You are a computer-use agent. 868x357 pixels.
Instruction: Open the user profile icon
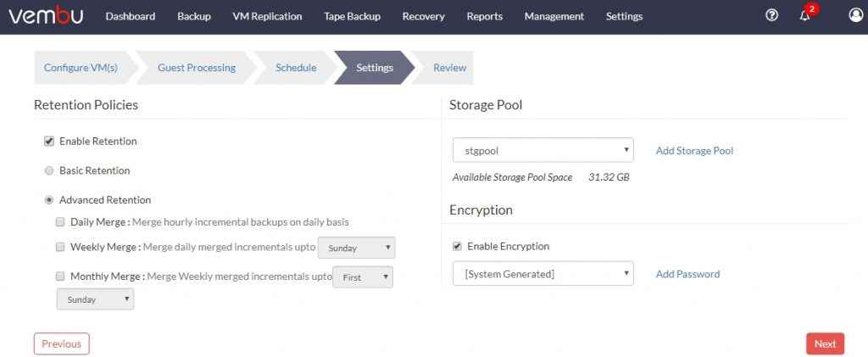click(856, 15)
